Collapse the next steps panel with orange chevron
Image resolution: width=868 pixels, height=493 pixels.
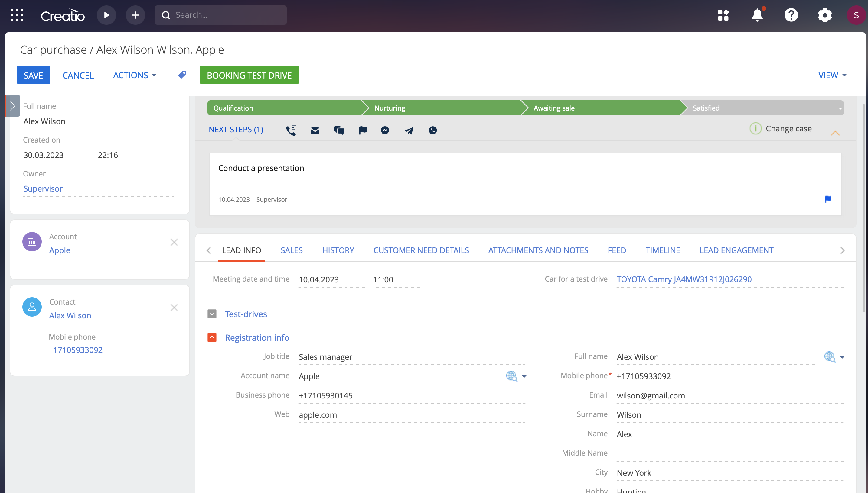tap(835, 133)
